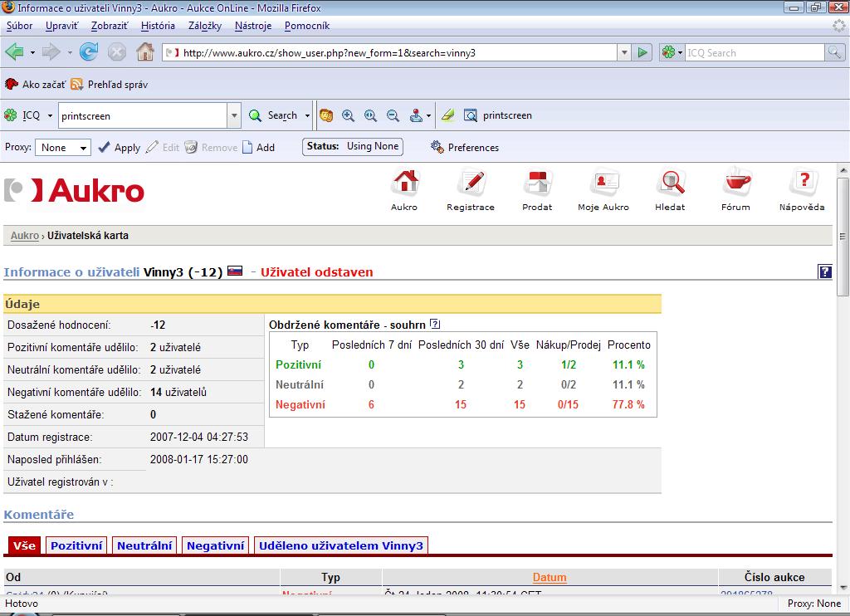Click the middle magnifier between zoom in and out
Viewport: 850px width, 616px height.
click(x=371, y=115)
